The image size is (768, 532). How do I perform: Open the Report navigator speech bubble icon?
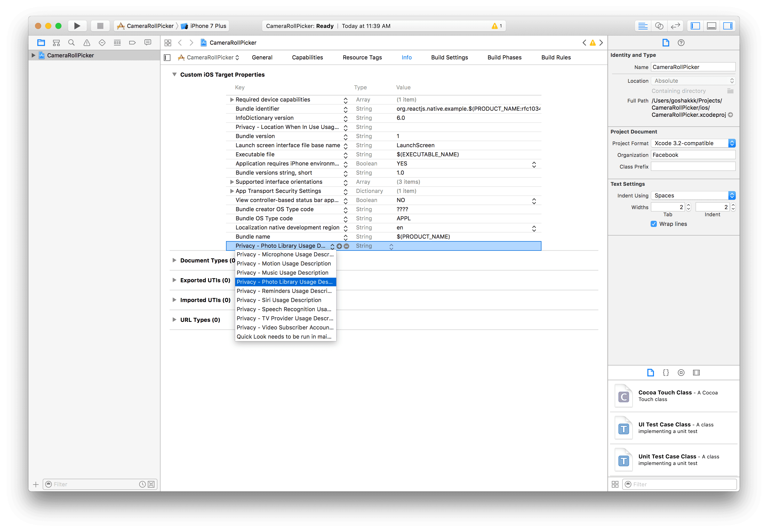pyautogui.click(x=148, y=43)
